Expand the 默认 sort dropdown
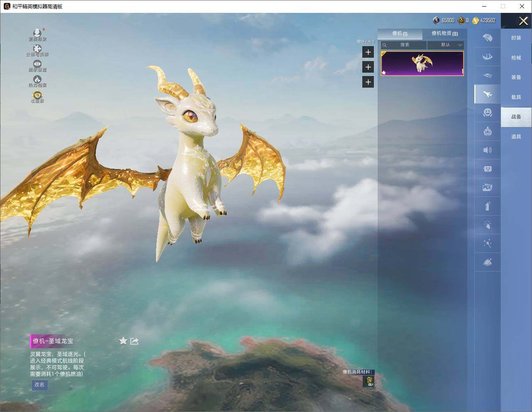 [446, 45]
